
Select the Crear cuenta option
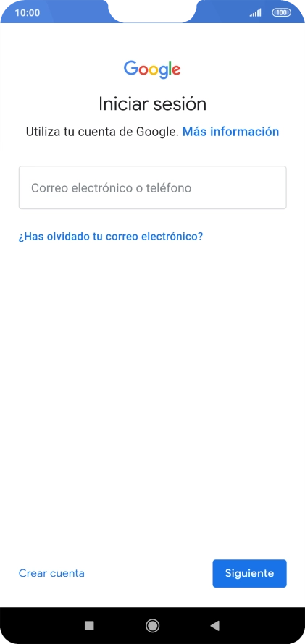click(51, 573)
